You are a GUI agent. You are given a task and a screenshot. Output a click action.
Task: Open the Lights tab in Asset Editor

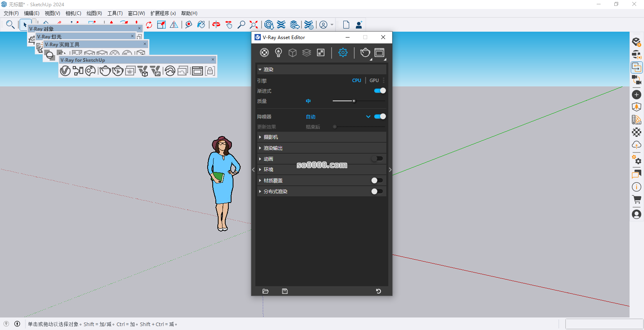click(278, 52)
